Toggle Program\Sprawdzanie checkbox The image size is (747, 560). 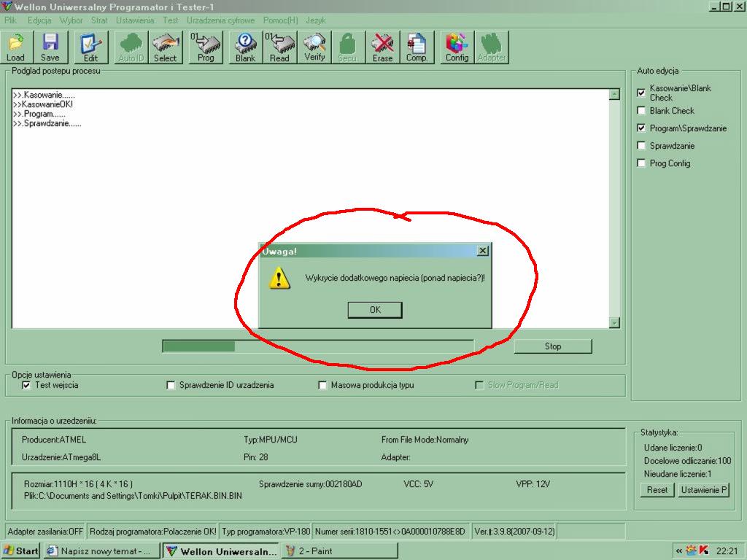click(641, 128)
